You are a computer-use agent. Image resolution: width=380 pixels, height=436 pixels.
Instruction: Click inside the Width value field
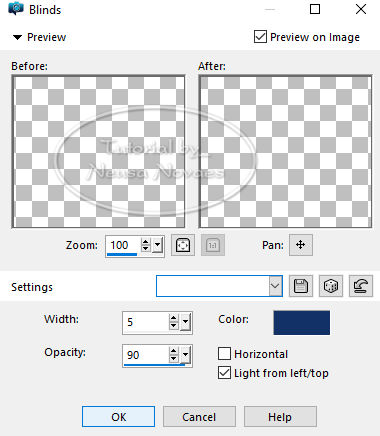146,322
